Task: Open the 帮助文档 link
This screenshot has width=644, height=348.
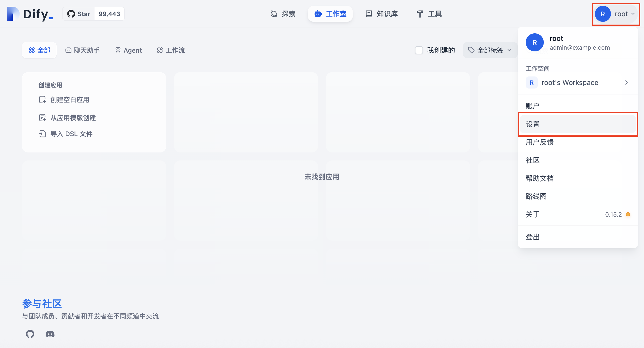Action: click(x=539, y=178)
